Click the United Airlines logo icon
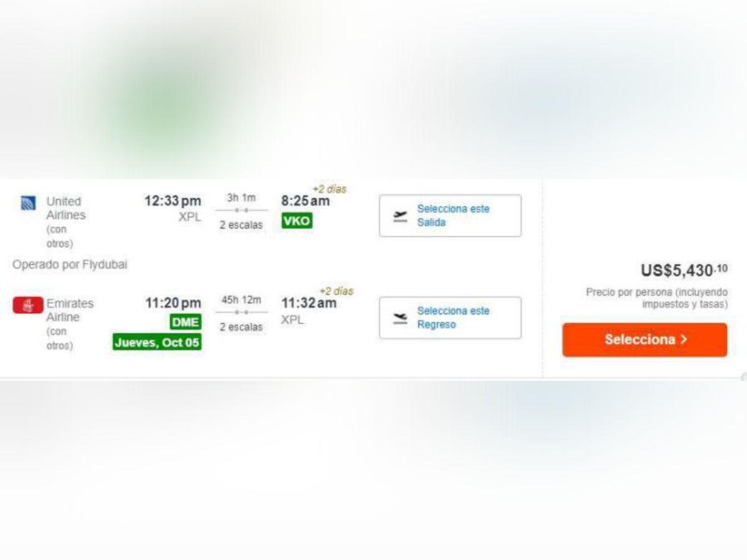Viewport: 747px width, 560px height. (x=27, y=203)
